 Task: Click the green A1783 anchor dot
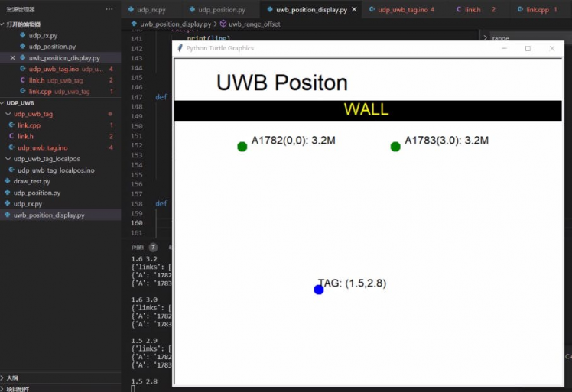(x=395, y=147)
